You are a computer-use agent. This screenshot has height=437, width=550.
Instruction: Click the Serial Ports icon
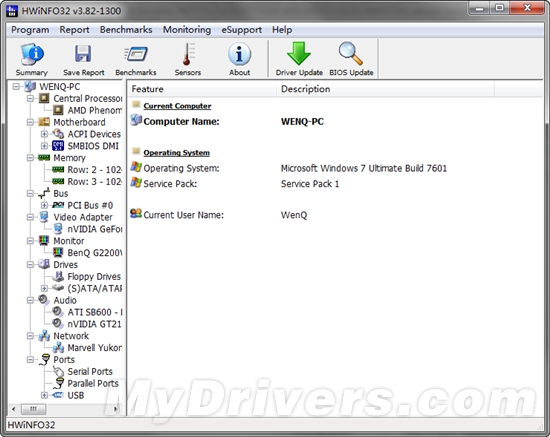click(x=58, y=371)
